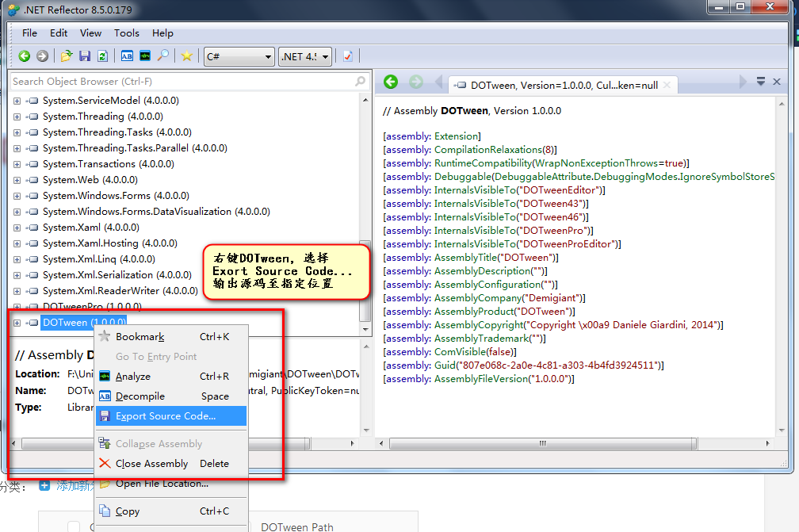The image size is (799, 532).
Task: Click star icon beside Bookmark menu entry
Action: [105, 336]
